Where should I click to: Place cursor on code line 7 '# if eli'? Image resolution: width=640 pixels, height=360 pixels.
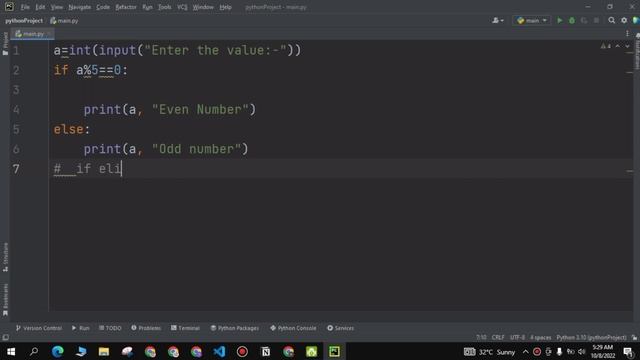[88, 169]
